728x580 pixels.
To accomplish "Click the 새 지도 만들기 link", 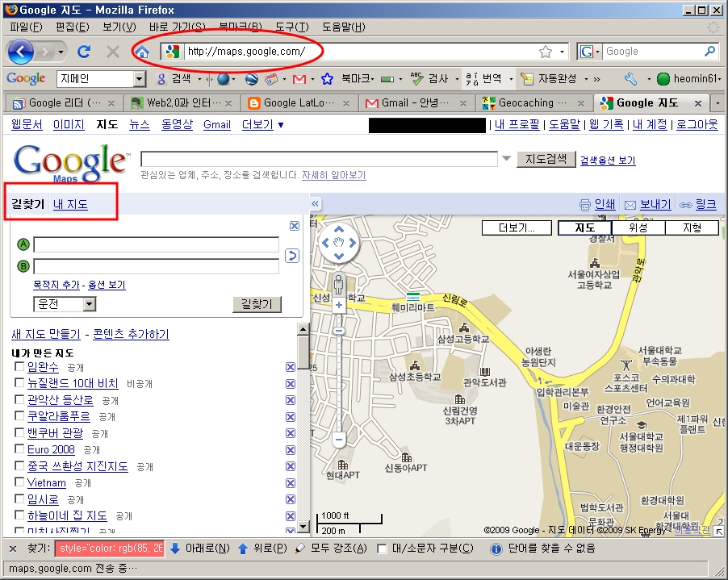I will (46, 334).
